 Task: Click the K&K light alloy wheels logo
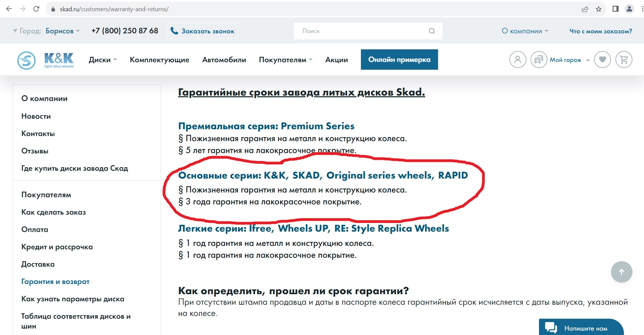(59, 60)
